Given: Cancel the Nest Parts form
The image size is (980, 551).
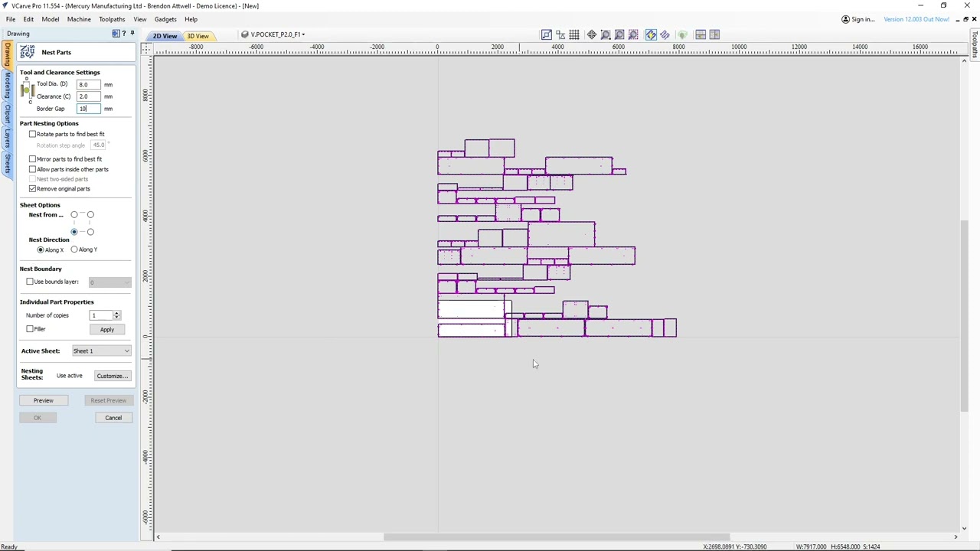Looking at the screenshot, I should pos(113,418).
